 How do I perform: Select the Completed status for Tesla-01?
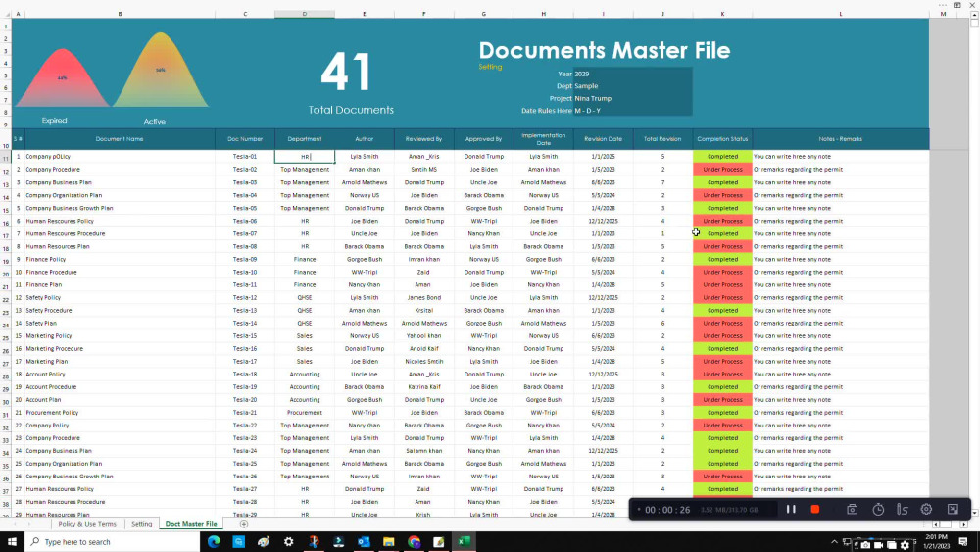coord(722,156)
